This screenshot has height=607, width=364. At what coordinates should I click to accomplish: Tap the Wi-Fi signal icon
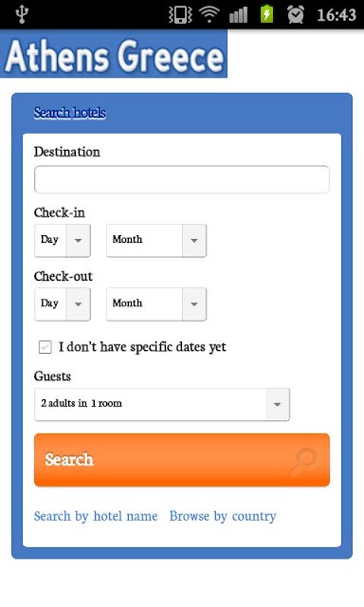209,15
